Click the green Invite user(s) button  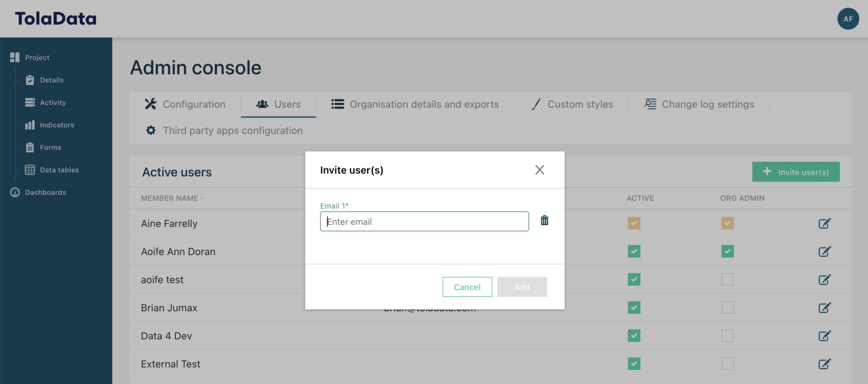pyautogui.click(x=796, y=172)
